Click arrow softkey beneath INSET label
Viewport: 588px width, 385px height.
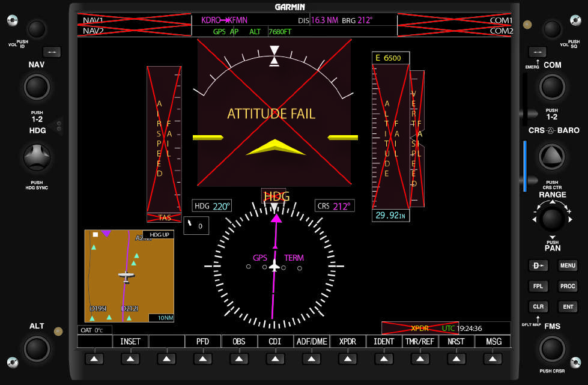coord(130,359)
